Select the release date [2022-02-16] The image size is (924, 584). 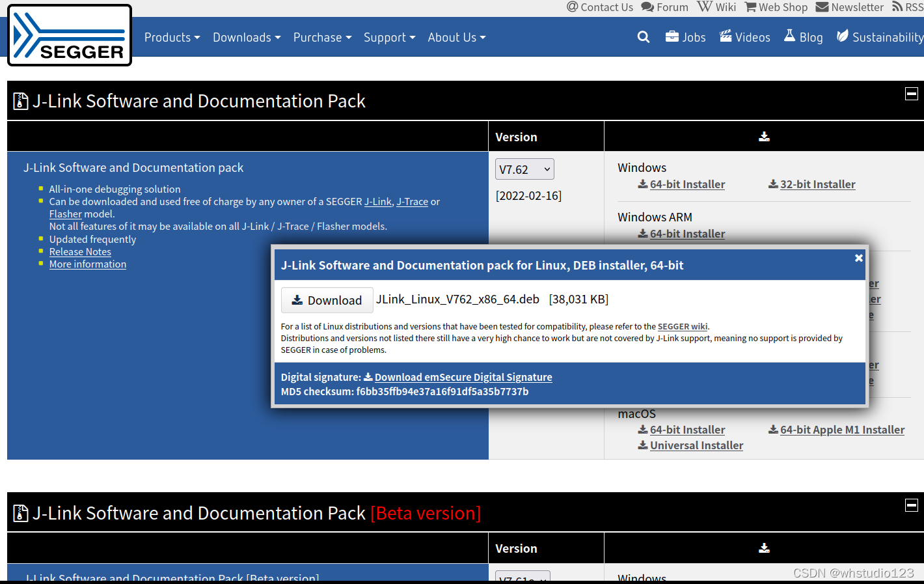(x=528, y=196)
